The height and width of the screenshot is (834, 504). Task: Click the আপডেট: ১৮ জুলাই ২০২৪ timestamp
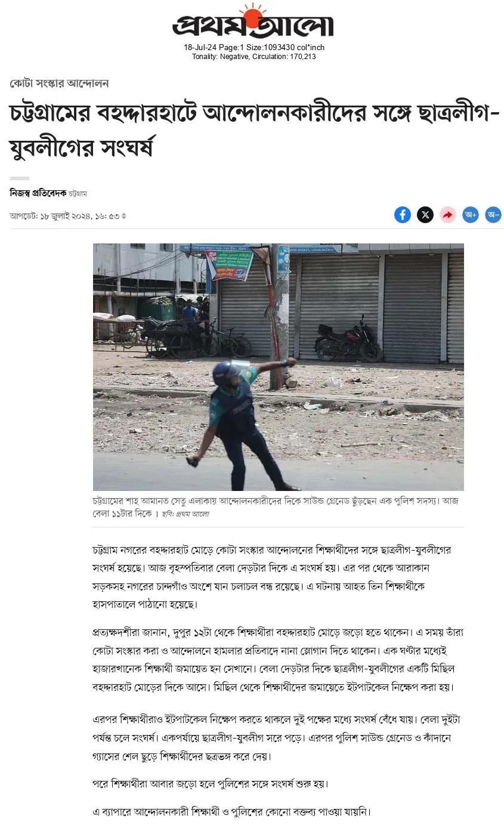click(x=64, y=216)
